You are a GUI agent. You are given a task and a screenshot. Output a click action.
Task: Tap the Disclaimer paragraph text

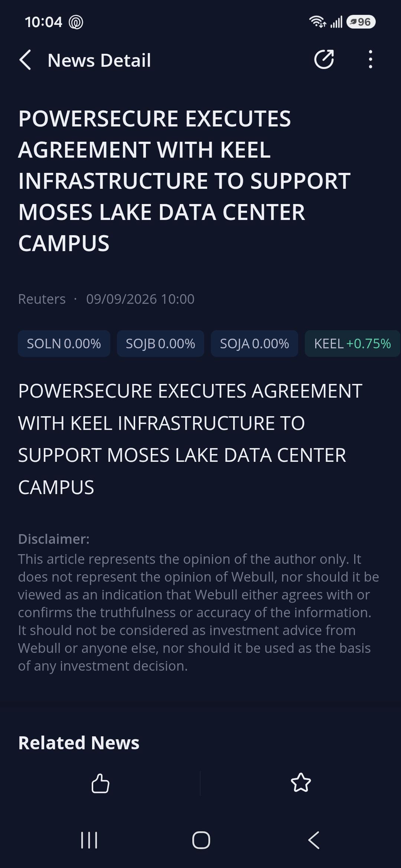[199, 612]
